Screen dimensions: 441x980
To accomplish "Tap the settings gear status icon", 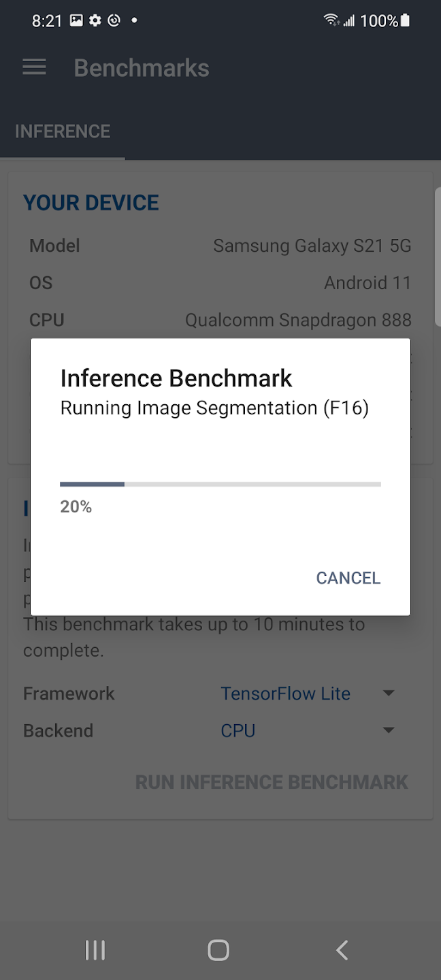I will [95, 20].
